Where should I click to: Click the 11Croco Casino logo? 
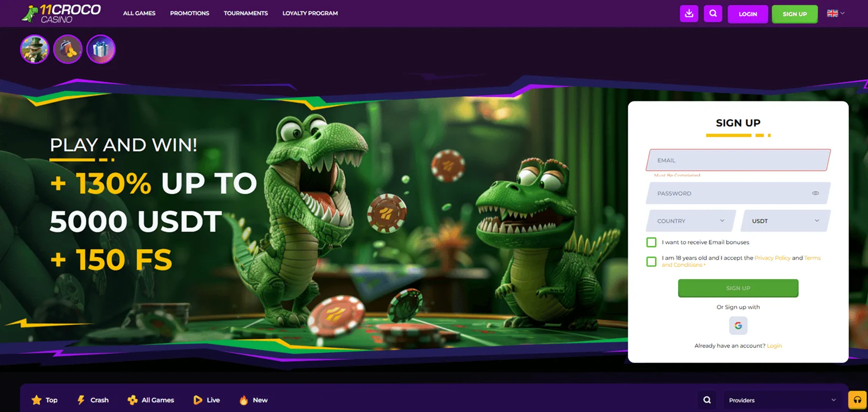(x=61, y=13)
